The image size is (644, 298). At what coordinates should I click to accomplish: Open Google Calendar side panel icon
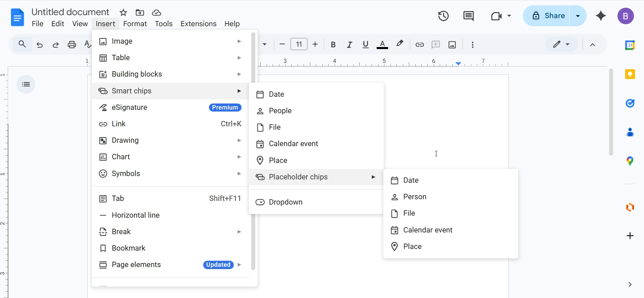[x=630, y=45]
